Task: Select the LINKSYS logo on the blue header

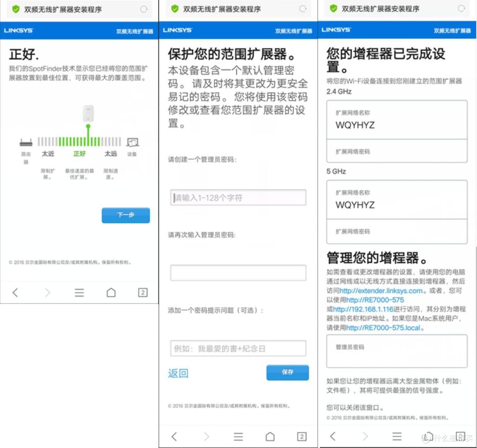Action: click(x=19, y=30)
